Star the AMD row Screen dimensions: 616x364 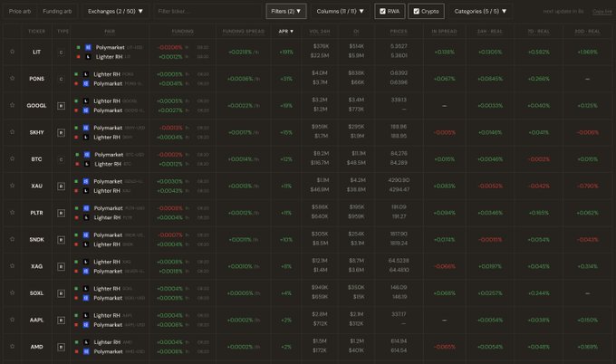(x=12, y=346)
